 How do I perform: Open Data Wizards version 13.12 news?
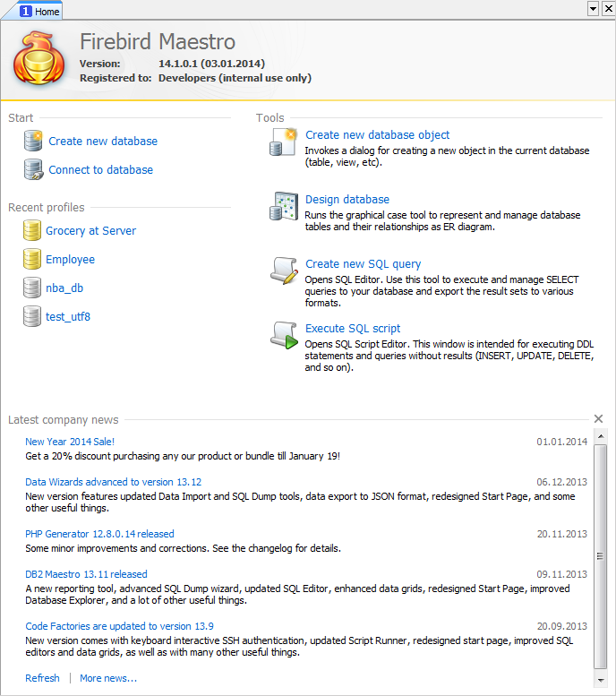pyautogui.click(x=113, y=482)
